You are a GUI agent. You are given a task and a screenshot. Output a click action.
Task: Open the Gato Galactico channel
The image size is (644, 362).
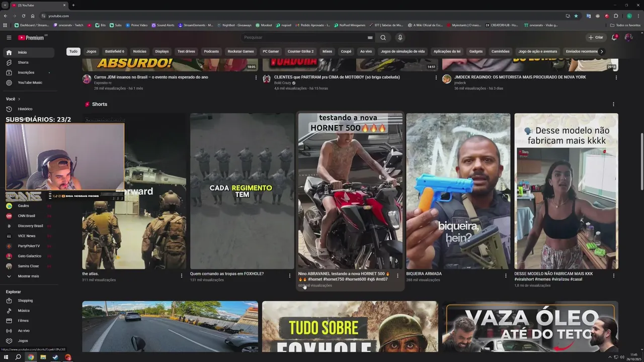(28, 256)
